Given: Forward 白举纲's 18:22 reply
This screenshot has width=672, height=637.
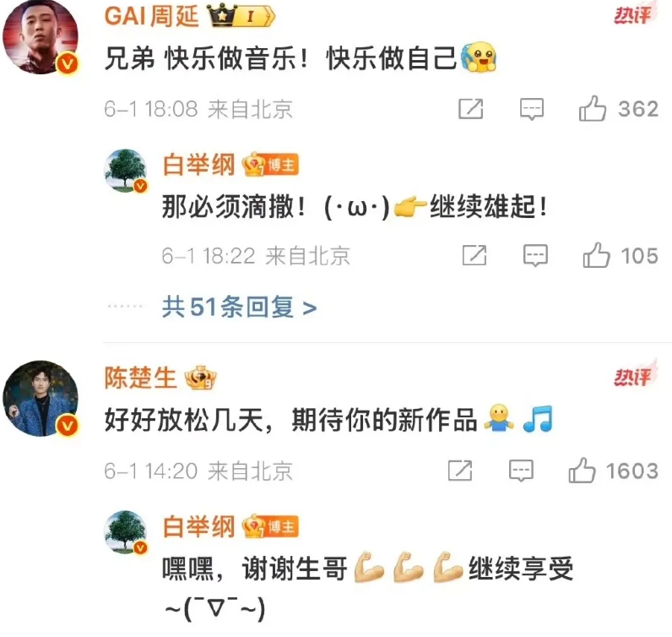Looking at the screenshot, I should tap(474, 255).
